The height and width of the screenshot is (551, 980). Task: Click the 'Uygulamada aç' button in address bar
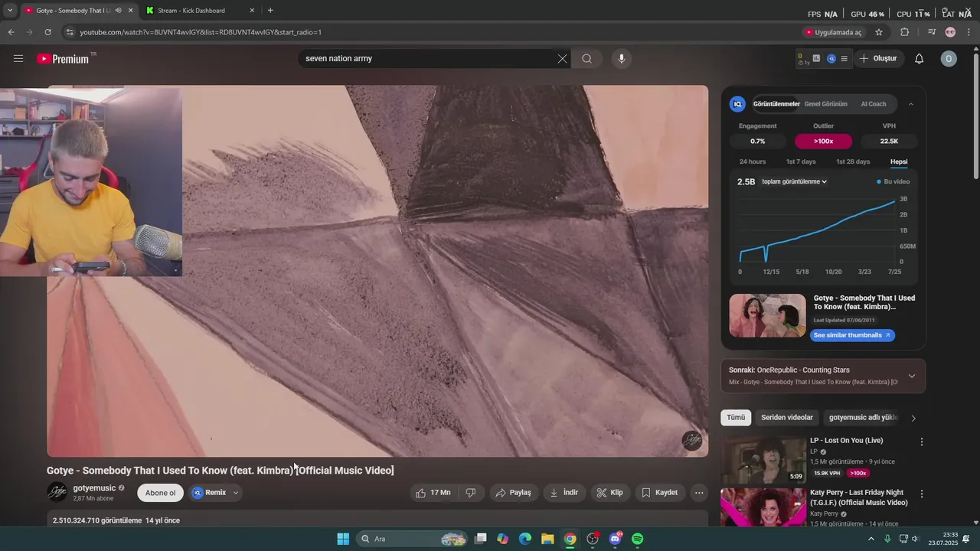coord(833,32)
